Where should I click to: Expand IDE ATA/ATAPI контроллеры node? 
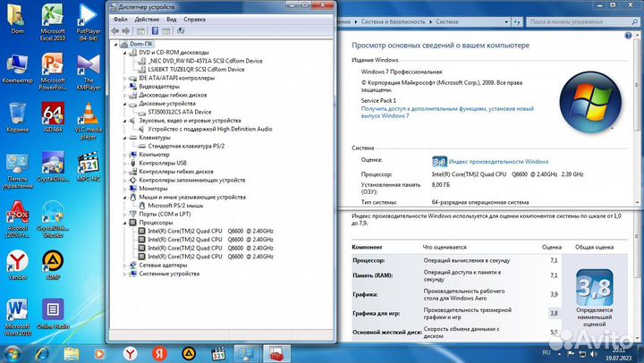(125, 78)
